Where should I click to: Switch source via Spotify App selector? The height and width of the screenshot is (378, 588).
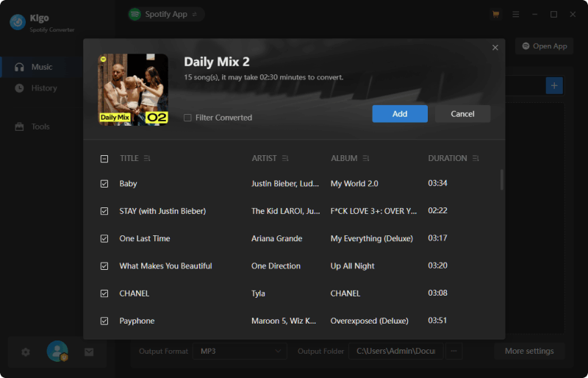(167, 14)
